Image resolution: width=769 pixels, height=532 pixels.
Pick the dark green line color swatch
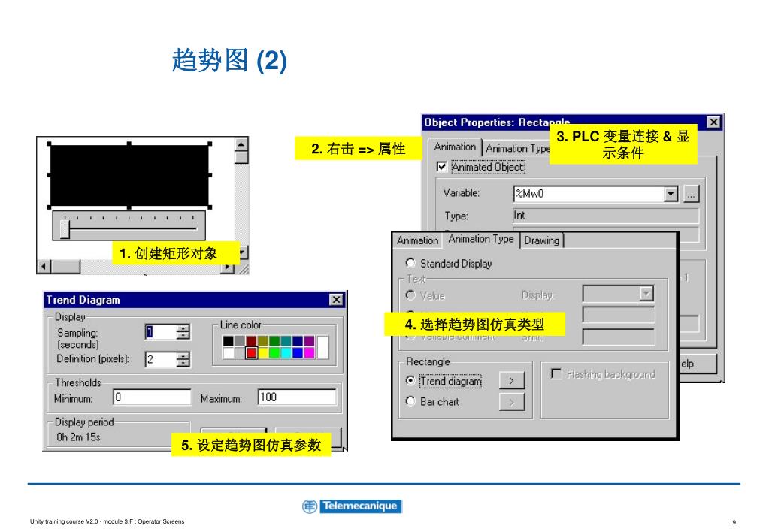coord(274,341)
